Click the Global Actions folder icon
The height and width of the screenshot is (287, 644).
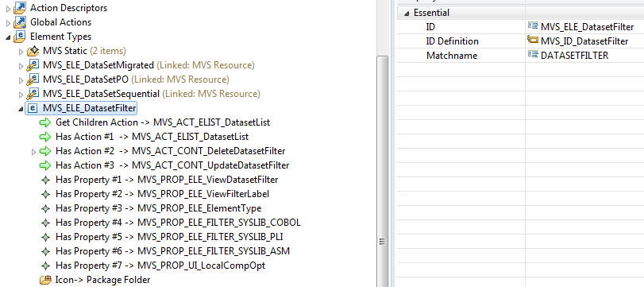click(x=20, y=22)
